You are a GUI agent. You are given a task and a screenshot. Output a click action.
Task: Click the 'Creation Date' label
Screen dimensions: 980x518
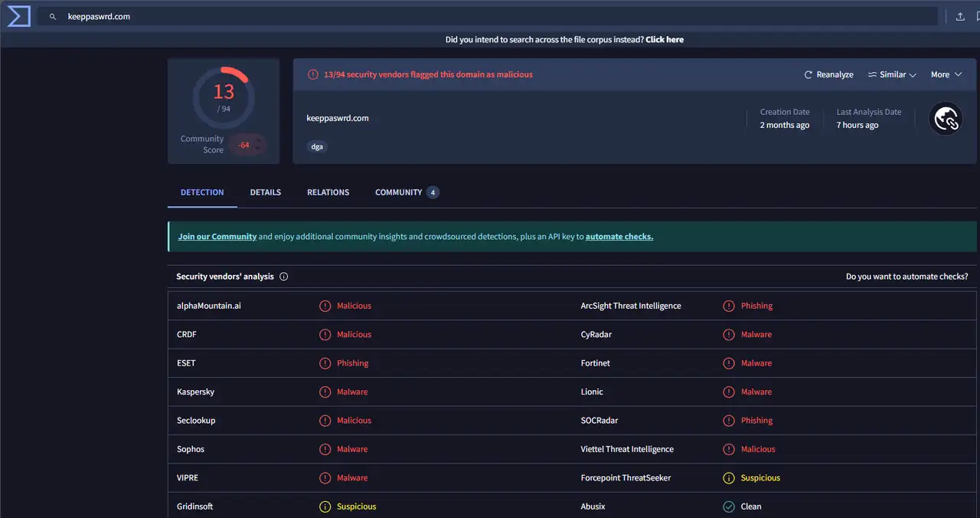(785, 112)
